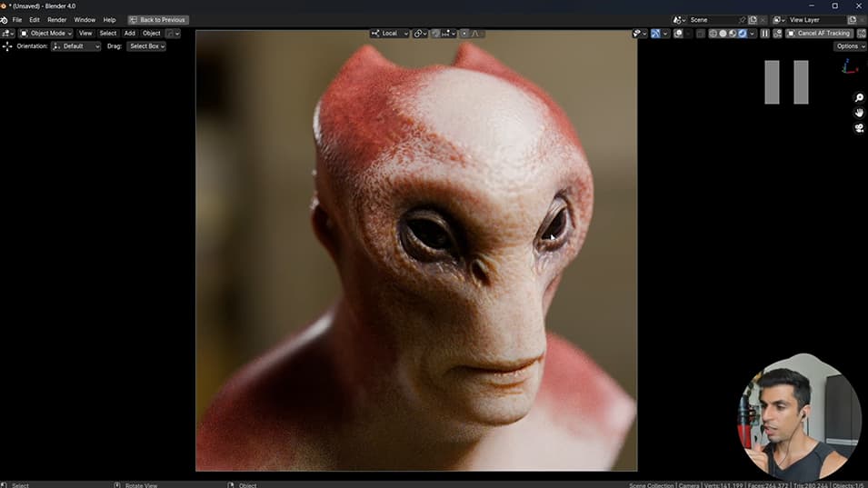Click the Scene name field
This screenshot has width=868, height=488.
[713, 20]
